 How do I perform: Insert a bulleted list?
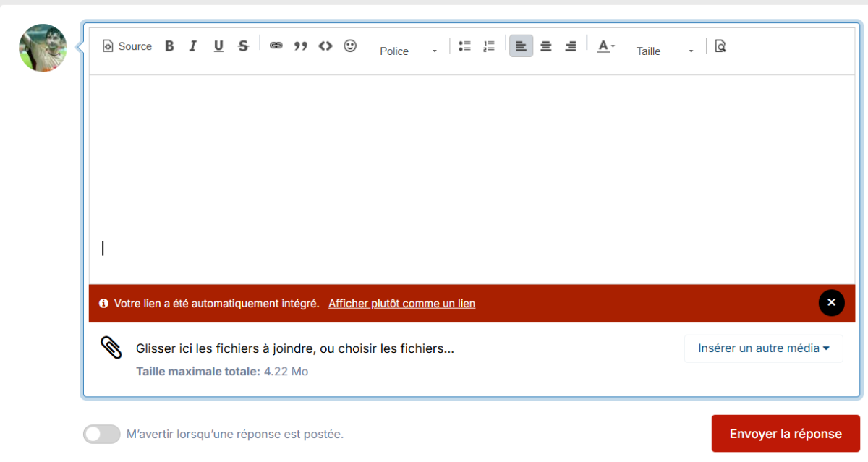coord(464,46)
